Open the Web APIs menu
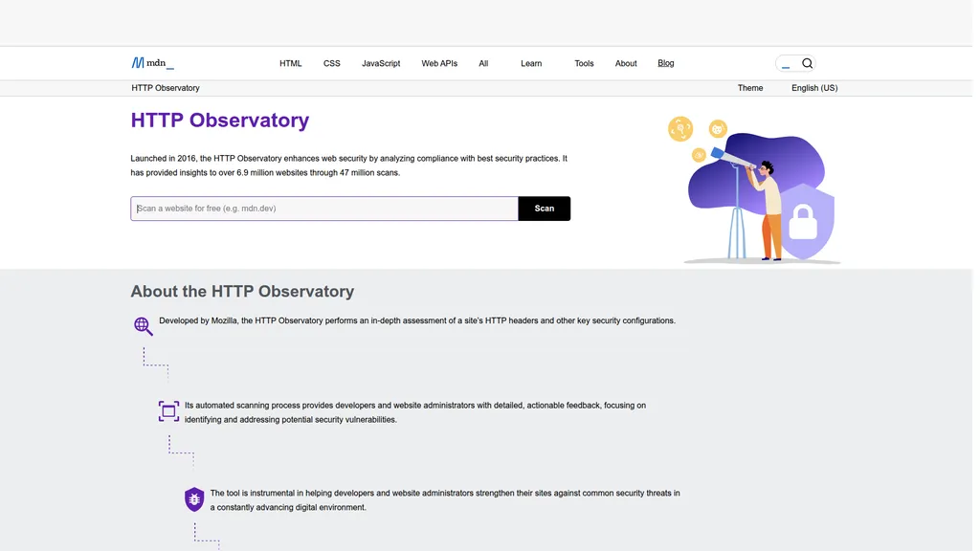980x551 pixels. [439, 63]
